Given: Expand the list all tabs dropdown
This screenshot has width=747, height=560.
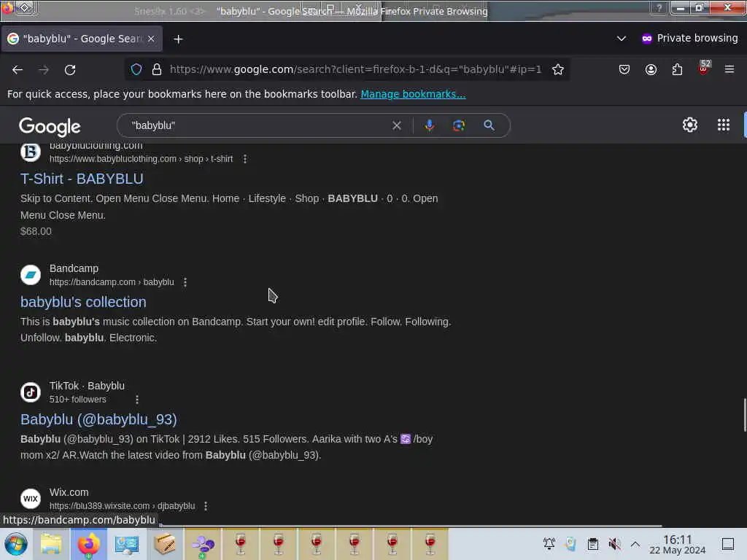Looking at the screenshot, I should coord(622,39).
